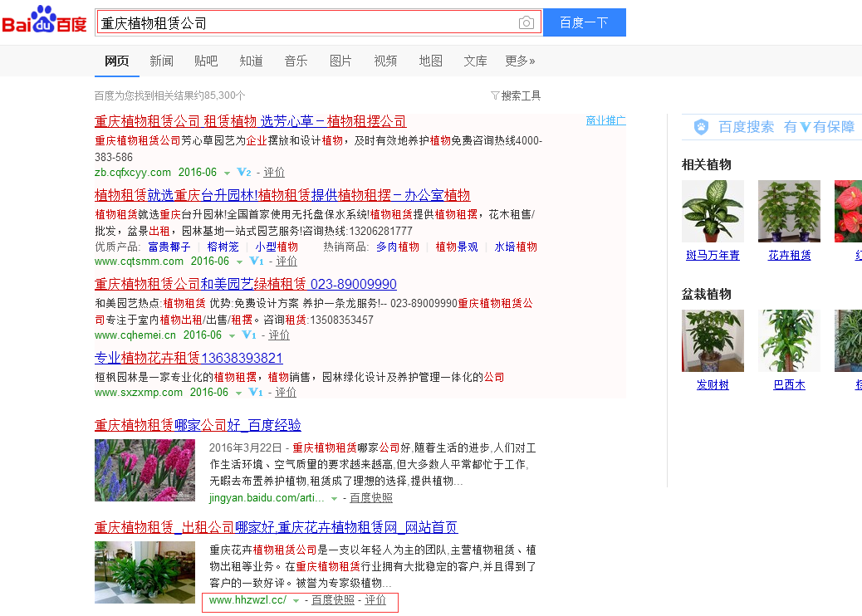
Task: Click the V2 verification badge on first result
Action: [243, 172]
